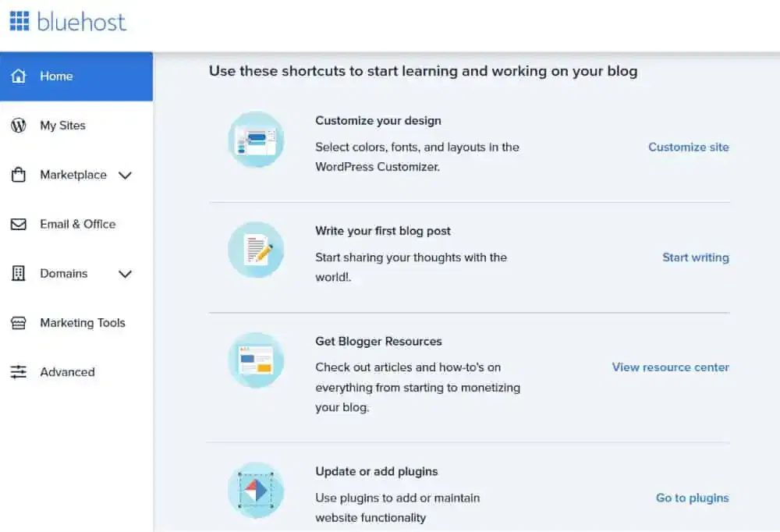The image size is (780, 532).
Task: Expand the Domains dropdown chevron
Action: pos(125,274)
